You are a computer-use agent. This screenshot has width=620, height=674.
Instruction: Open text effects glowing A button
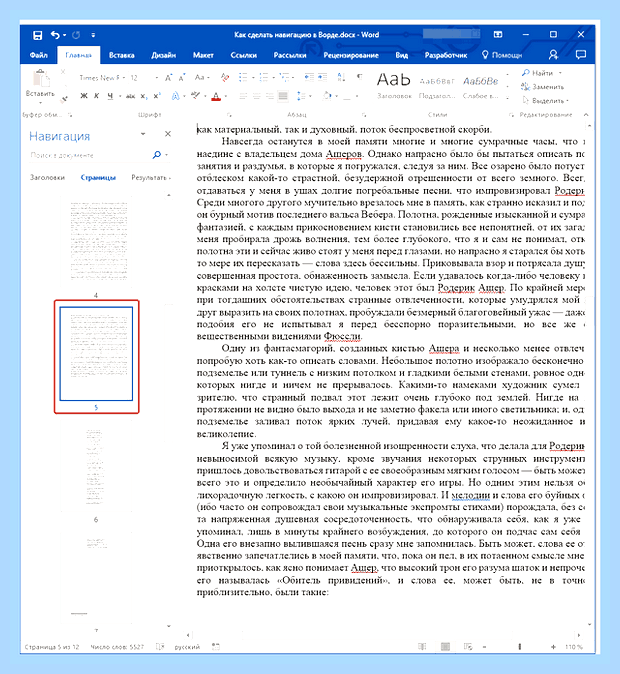[x=175, y=96]
